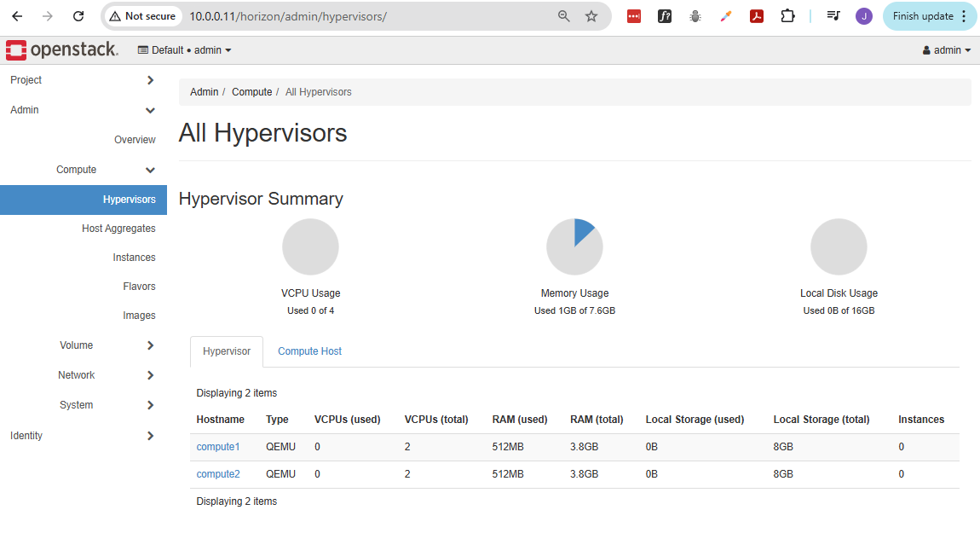Switch to the Compute Host tab
980x539 pixels.
[309, 351]
